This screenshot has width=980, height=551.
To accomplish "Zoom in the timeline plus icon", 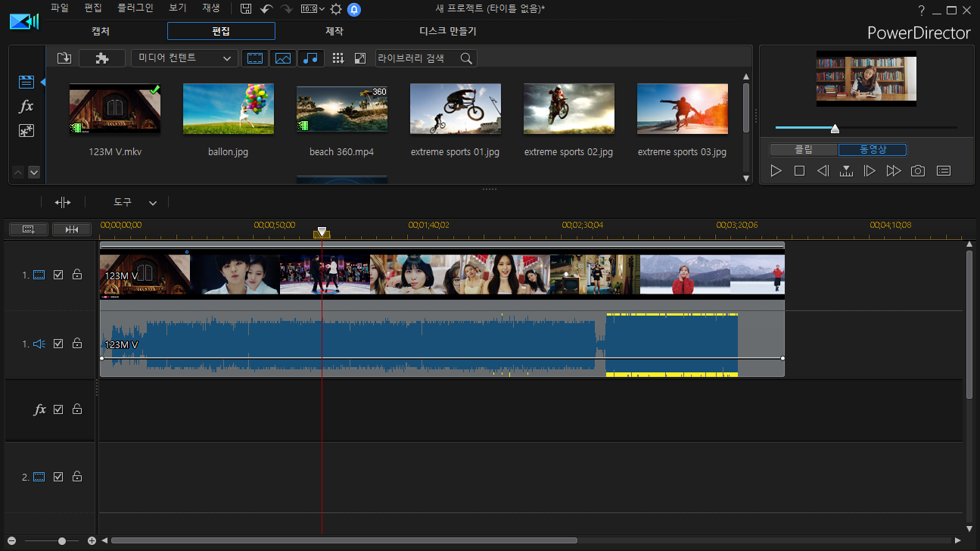I will (x=92, y=541).
